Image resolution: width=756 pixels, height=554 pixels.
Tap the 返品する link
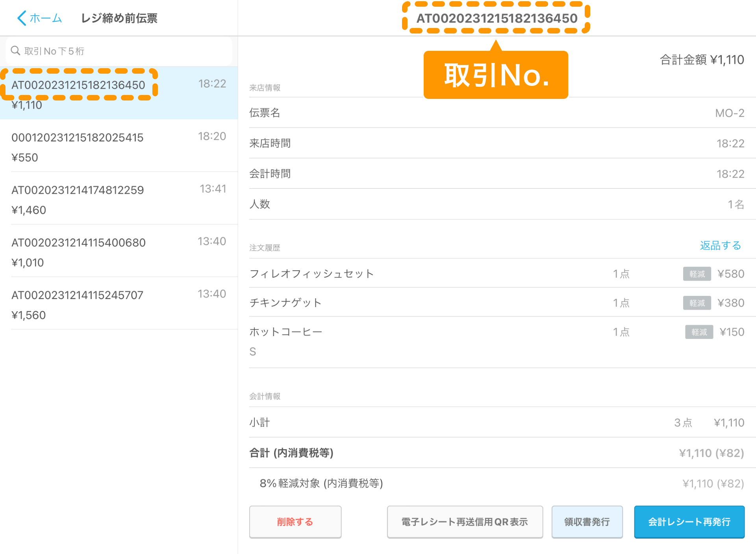coord(720,245)
